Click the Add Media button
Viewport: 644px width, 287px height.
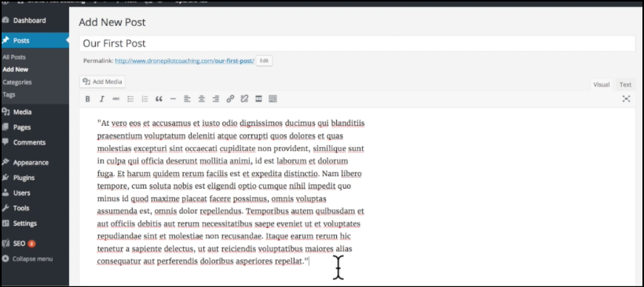click(102, 82)
